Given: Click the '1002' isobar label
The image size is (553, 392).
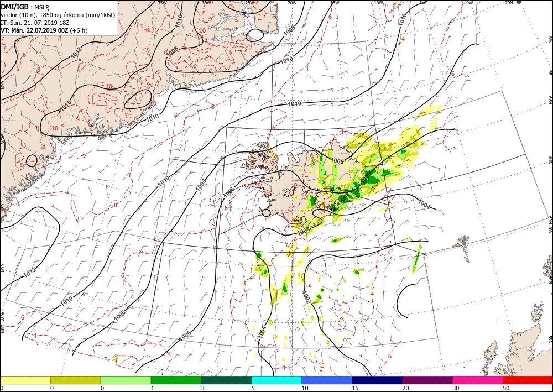Looking at the screenshot, I should pos(306,297).
